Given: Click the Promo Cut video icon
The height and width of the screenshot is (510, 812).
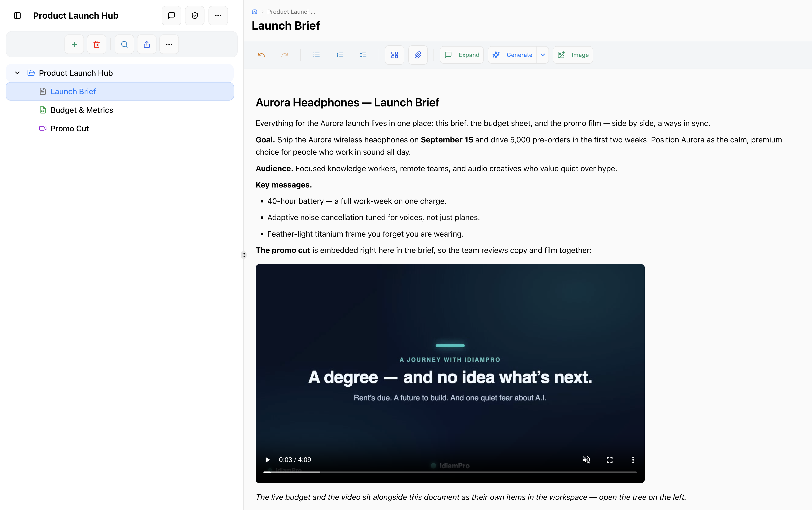Looking at the screenshot, I should point(43,128).
